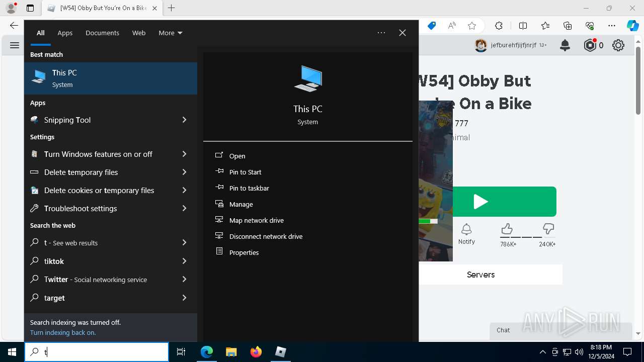644x362 pixels.
Task: Expand Turn Windows features on or off
Action: click(x=184, y=154)
